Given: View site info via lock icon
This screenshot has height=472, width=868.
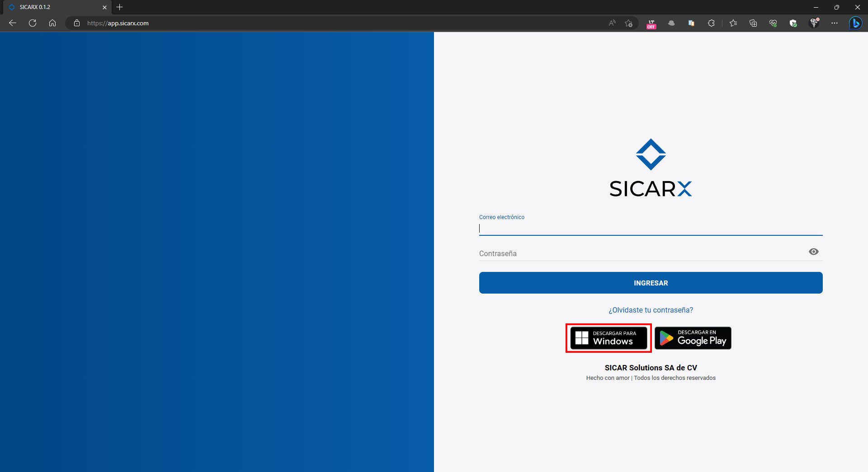Looking at the screenshot, I should click(77, 23).
